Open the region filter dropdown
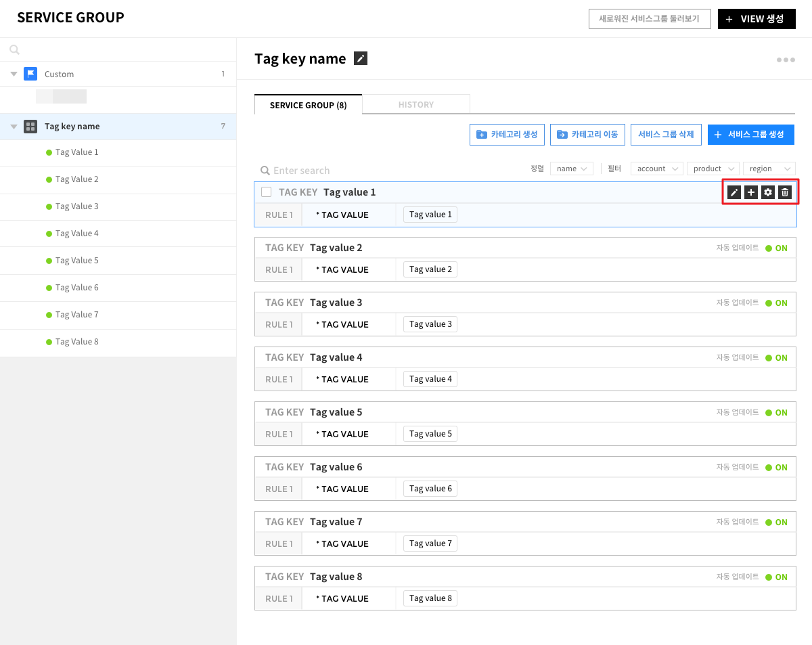The height and width of the screenshot is (645, 812). [x=769, y=169]
